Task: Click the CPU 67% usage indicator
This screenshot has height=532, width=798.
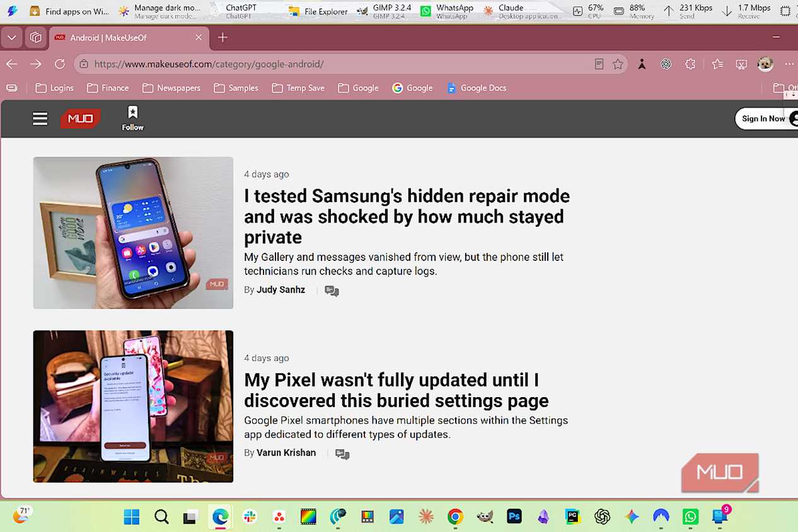Action: point(588,11)
